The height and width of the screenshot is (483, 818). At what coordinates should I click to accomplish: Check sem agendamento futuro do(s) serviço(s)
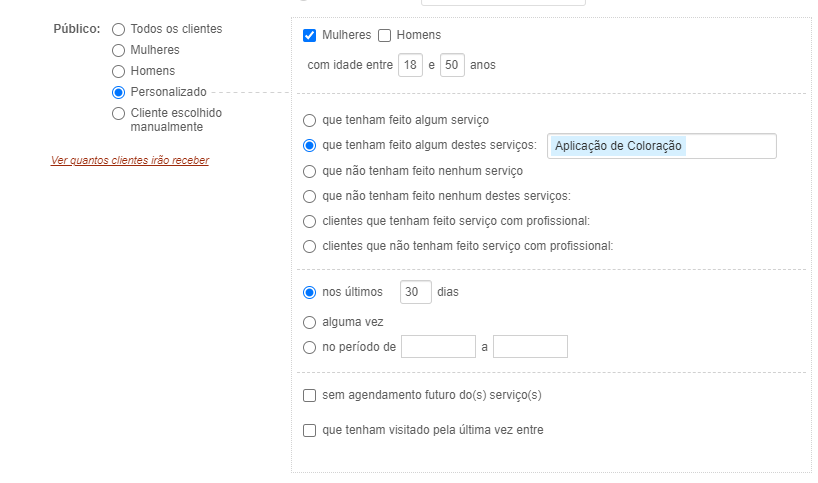click(309, 396)
